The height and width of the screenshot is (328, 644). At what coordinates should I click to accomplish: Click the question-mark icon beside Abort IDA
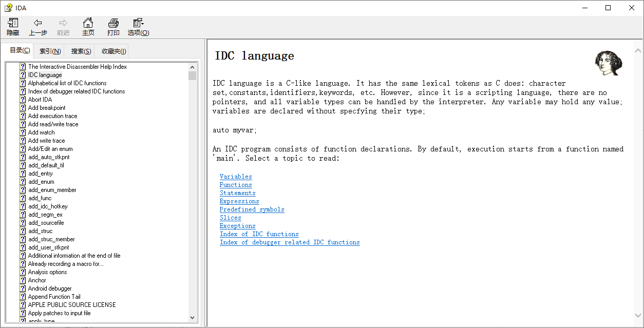[x=22, y=99]
